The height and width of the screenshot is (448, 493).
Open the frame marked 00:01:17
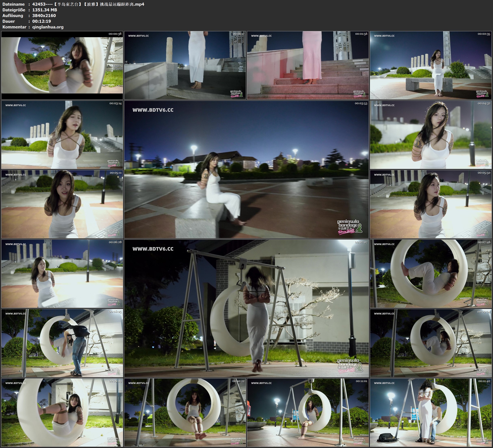185,65
